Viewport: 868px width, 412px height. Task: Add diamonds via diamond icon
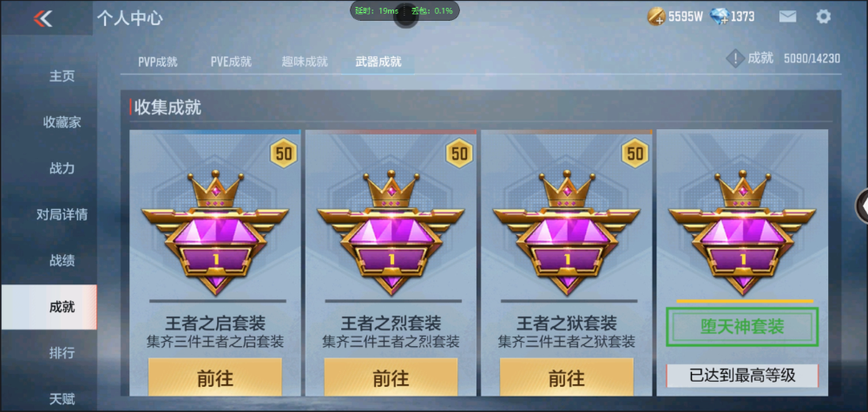[x=719, y=16]
